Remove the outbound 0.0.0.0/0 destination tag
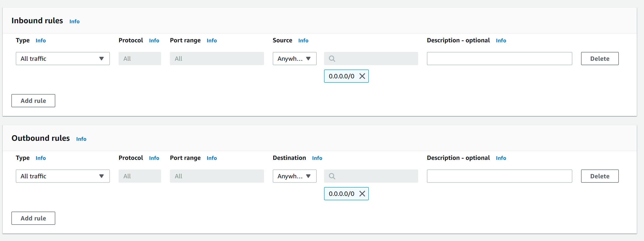The height and width of the screenshot is (241, 644). 362,193
